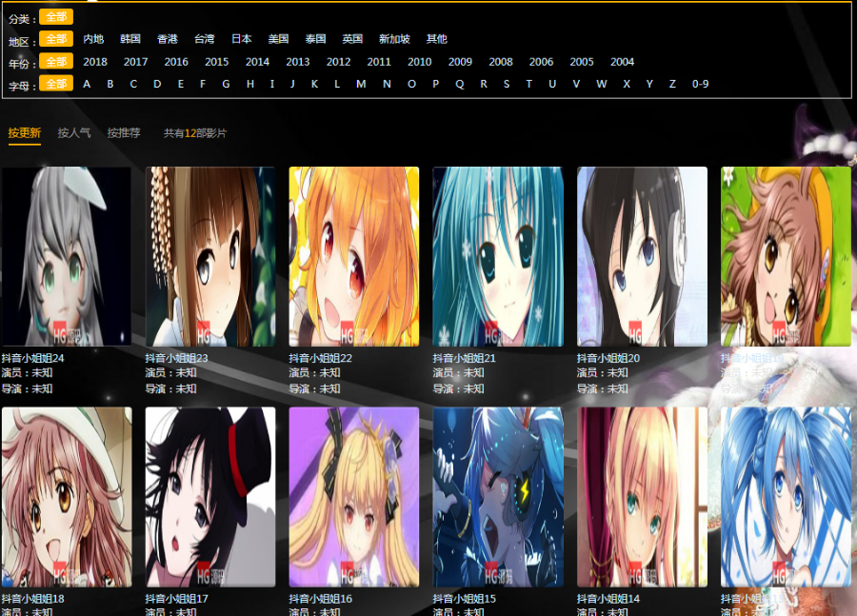The height and width of the screenshot is (616, 857).
Task: Open the 抖音小姐姐20 poster thumbnail
Action: [x=642, y=256]
